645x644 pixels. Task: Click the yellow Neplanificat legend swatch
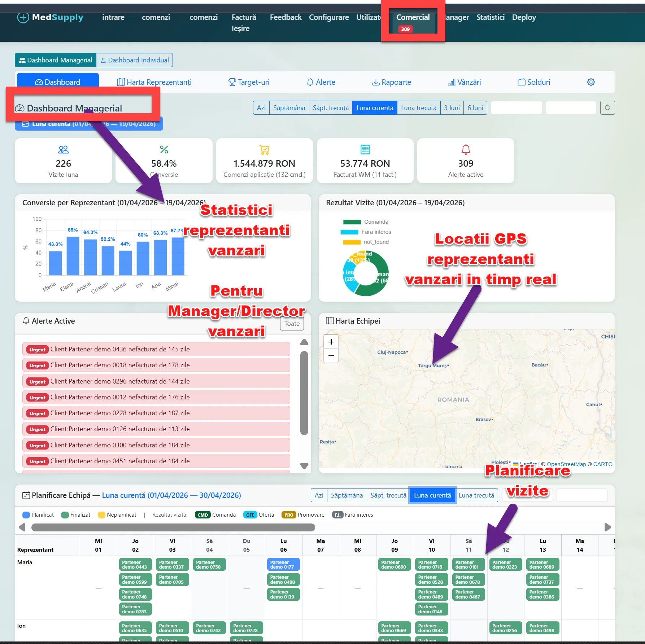coord(101,515)
